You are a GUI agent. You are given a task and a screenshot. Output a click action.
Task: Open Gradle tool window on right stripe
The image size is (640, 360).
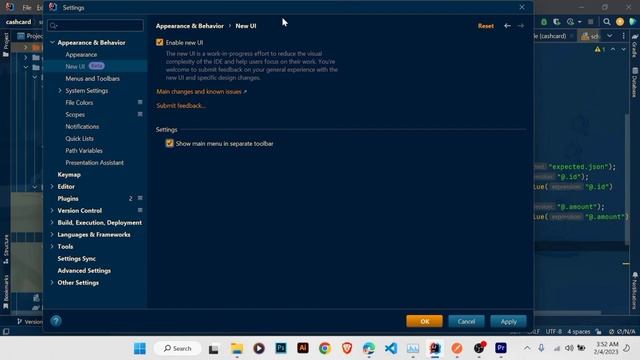(x=635, y=47)
